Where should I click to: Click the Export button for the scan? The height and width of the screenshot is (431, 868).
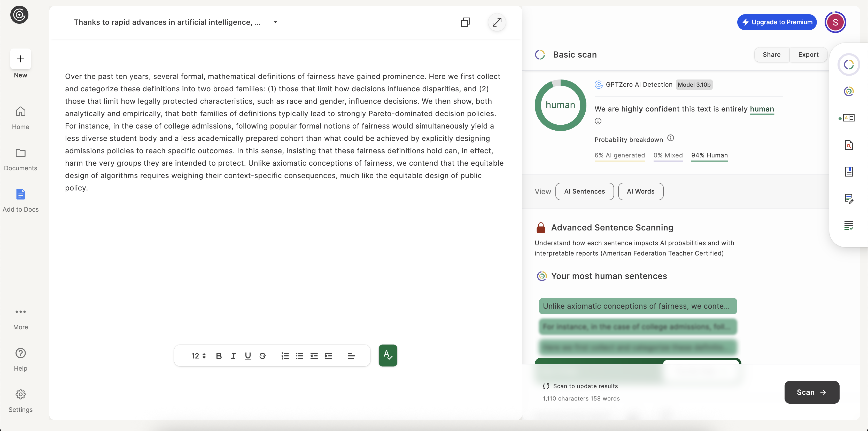(x=808, y=54)
